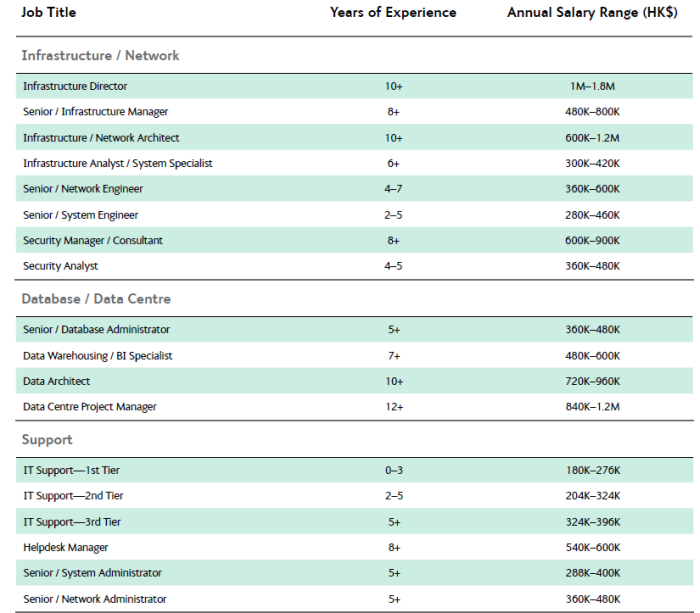Click the '360K–480K' salary for Security Analyst

(592, 266)
